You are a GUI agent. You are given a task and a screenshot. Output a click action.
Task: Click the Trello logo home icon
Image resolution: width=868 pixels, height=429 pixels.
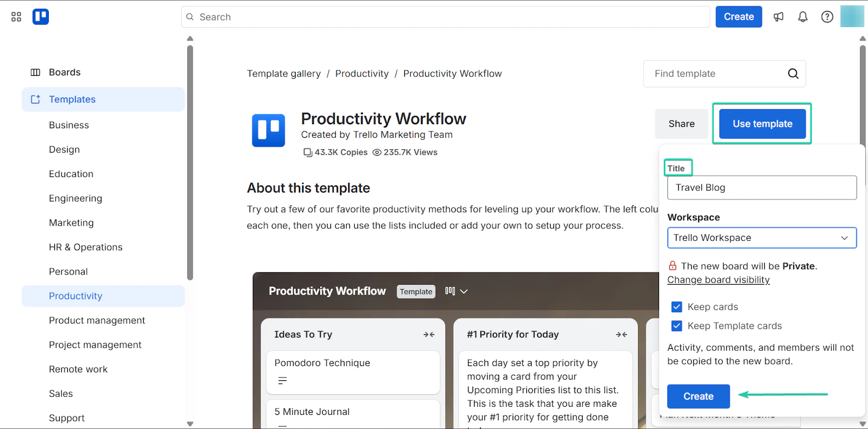[41, 17]
